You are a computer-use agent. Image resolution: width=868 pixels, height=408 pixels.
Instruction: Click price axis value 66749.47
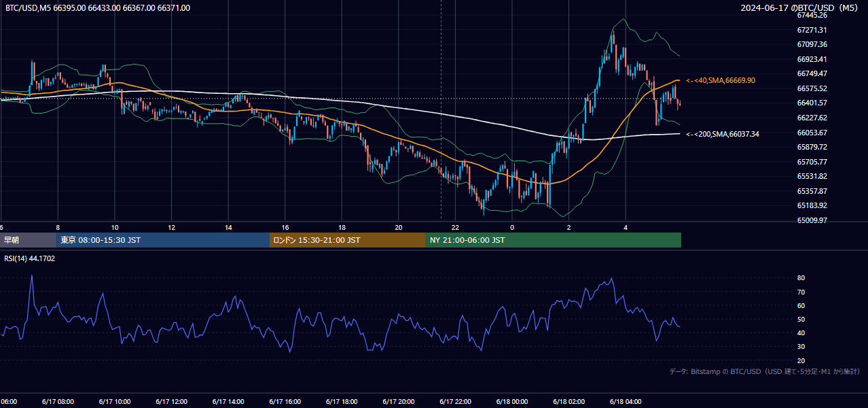(812, 73)
